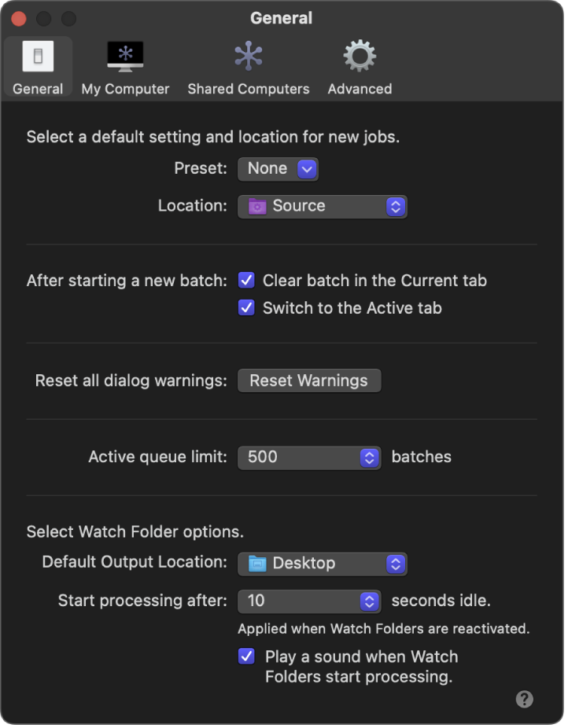Click the General device icon in the toolbar

[37, 55]
